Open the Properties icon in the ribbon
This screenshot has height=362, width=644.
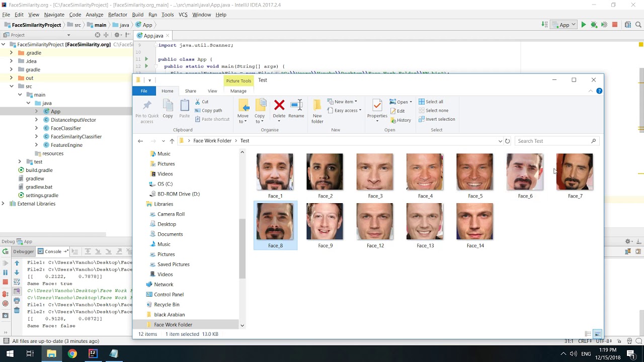(377, 106)
